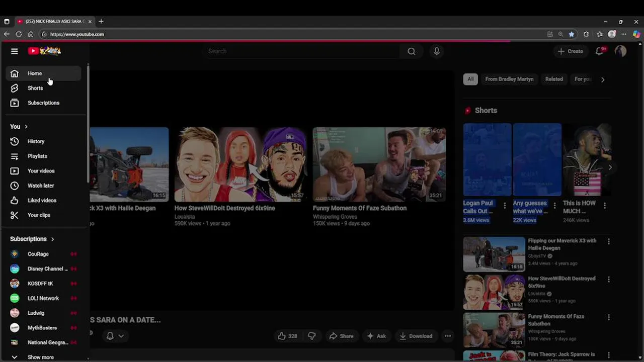
Task: Download the video
Action: click(x=416, y=336)
